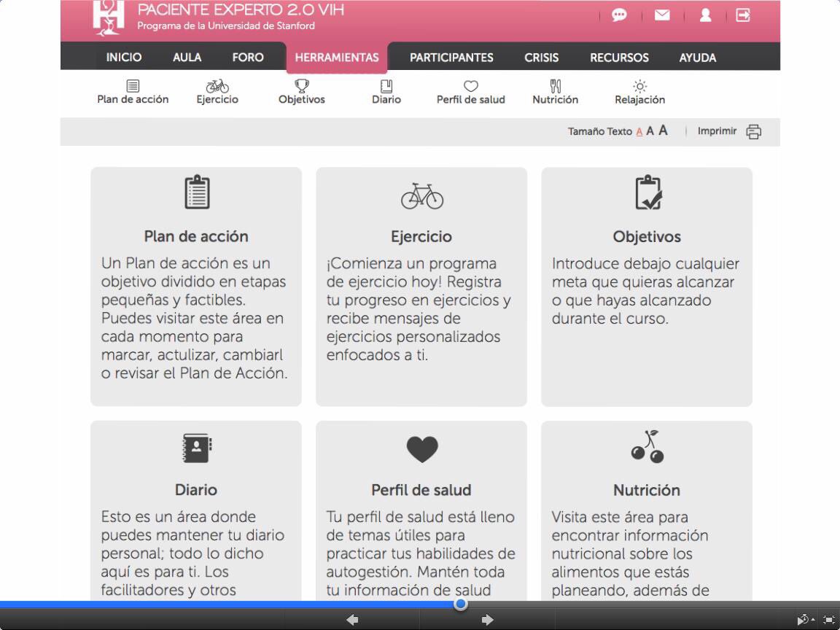This screenshot has height=630, width=840.
Task: Click the cherries icon on the Nutrición card
Action: (647, 446)
